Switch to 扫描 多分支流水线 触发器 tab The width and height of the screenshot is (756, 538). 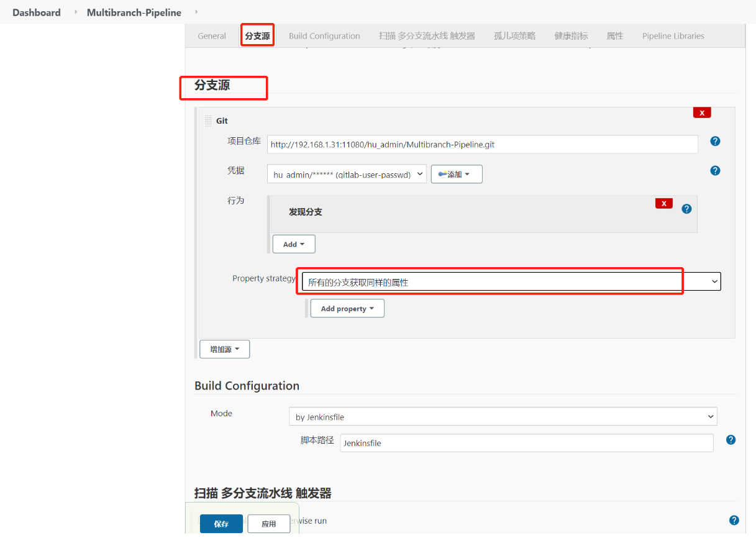[427, 36]
